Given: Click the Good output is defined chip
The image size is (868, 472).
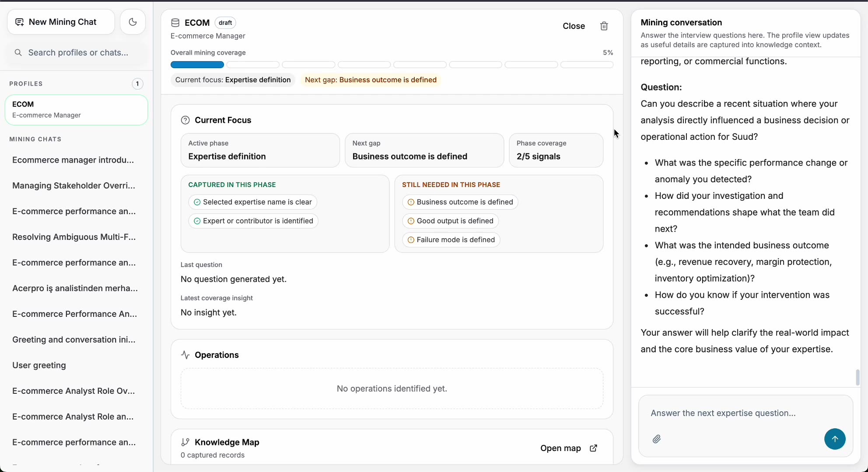Looking at the screenshot, I should [451, 221].
